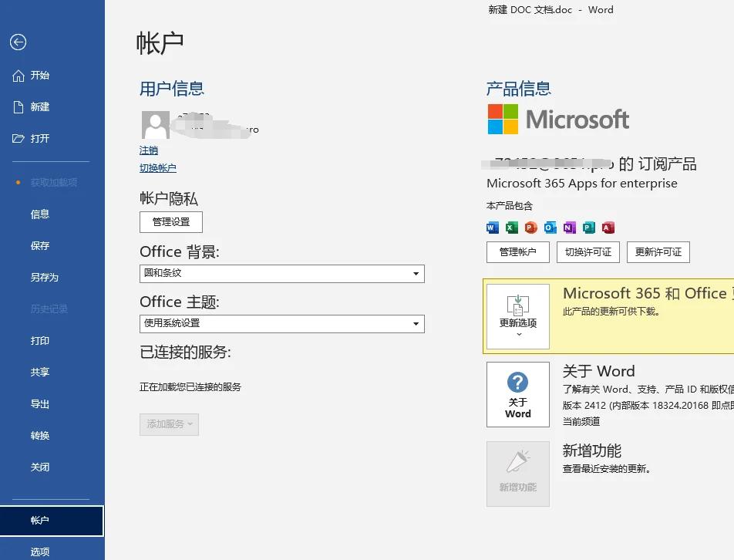
Task: Click the 新建 DOC 文档.doc title text
Action: [530, 10]
